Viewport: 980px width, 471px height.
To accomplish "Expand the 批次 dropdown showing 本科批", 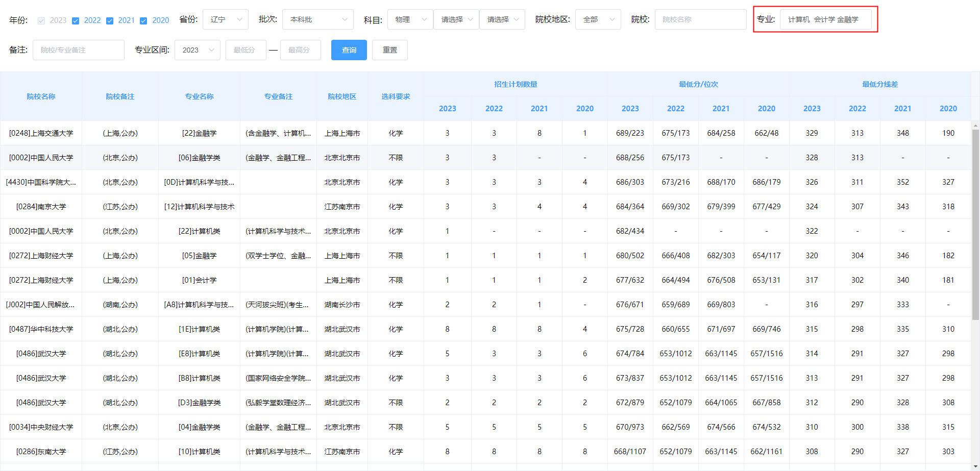I will [x=317, y=19].
